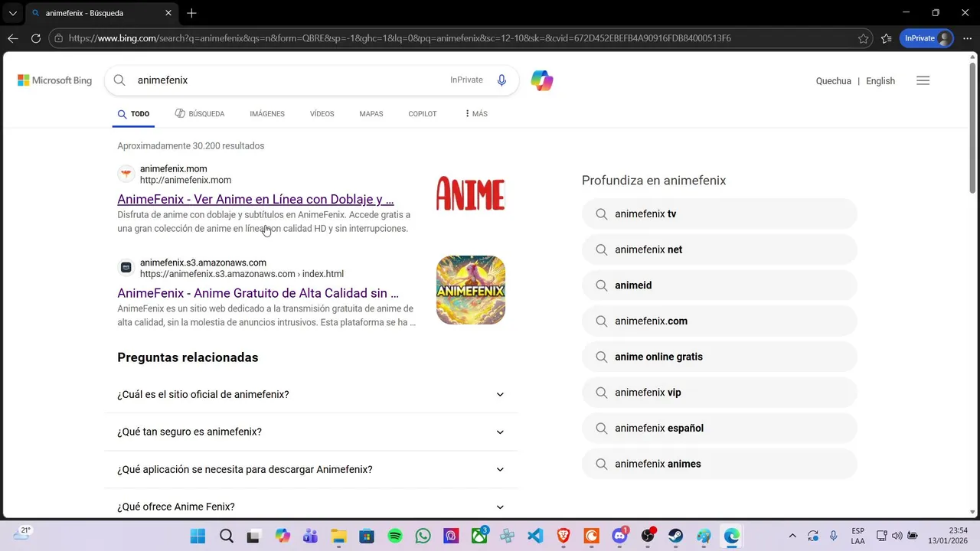The width and height of the screenshot is (980, 551).
Task: Expand ¿Qué ofrece Anime Fenix?
Action: (x=312, y=507)
